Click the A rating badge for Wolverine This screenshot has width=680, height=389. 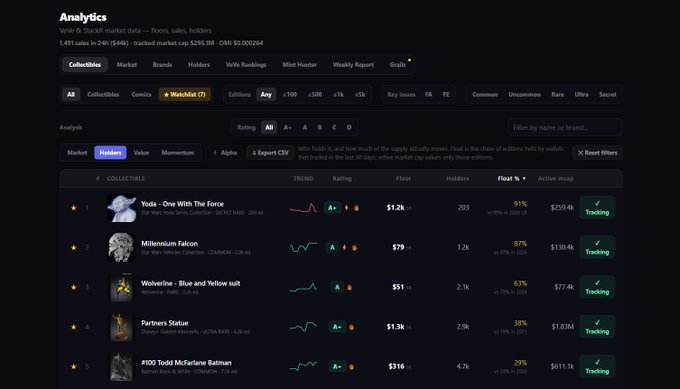coord(337,287)
